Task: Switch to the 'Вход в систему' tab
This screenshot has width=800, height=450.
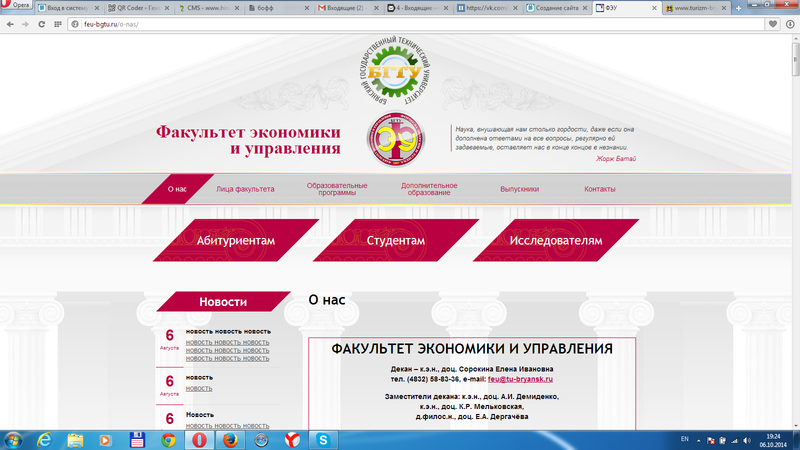Action: [69, 8]
